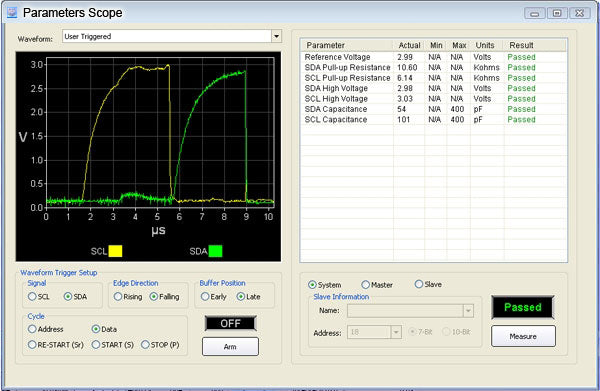Select the SCL High Voltage row

tap(433, 99)
